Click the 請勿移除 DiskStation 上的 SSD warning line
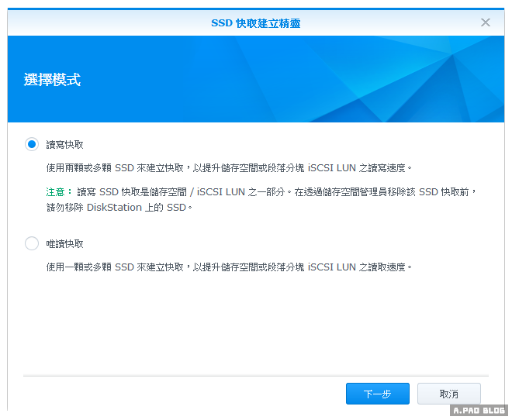 [x=118, y=208]
